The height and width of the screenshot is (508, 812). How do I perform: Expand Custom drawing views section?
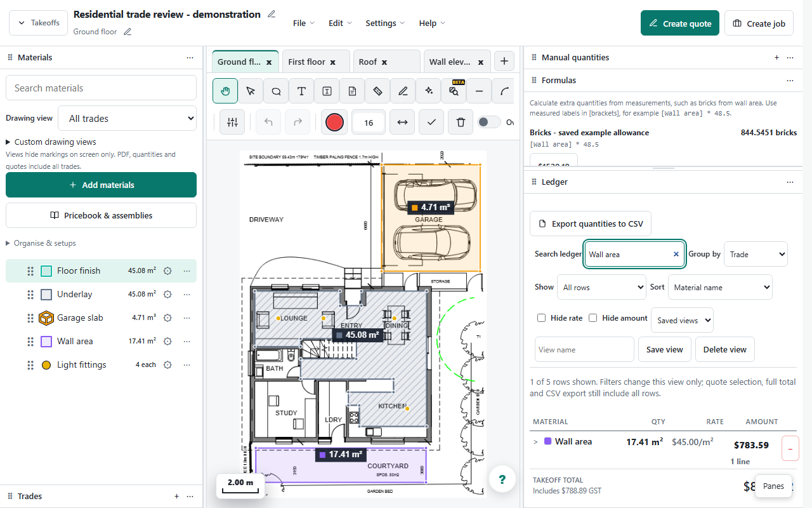tap(51, 142)
